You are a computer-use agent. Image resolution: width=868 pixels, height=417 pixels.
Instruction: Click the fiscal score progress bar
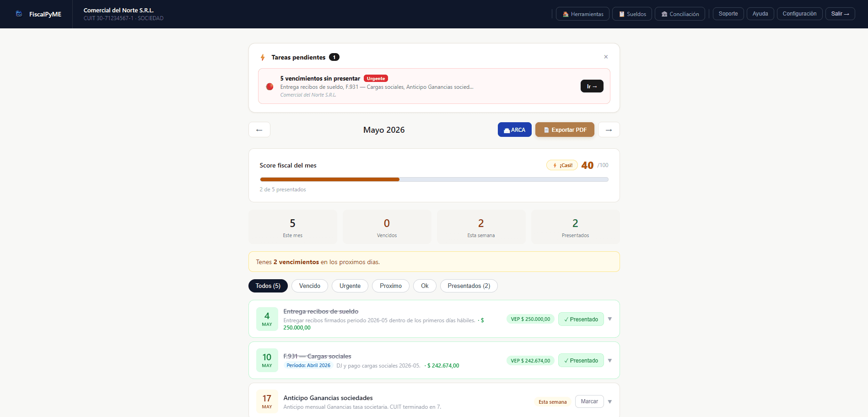point(434,179)
